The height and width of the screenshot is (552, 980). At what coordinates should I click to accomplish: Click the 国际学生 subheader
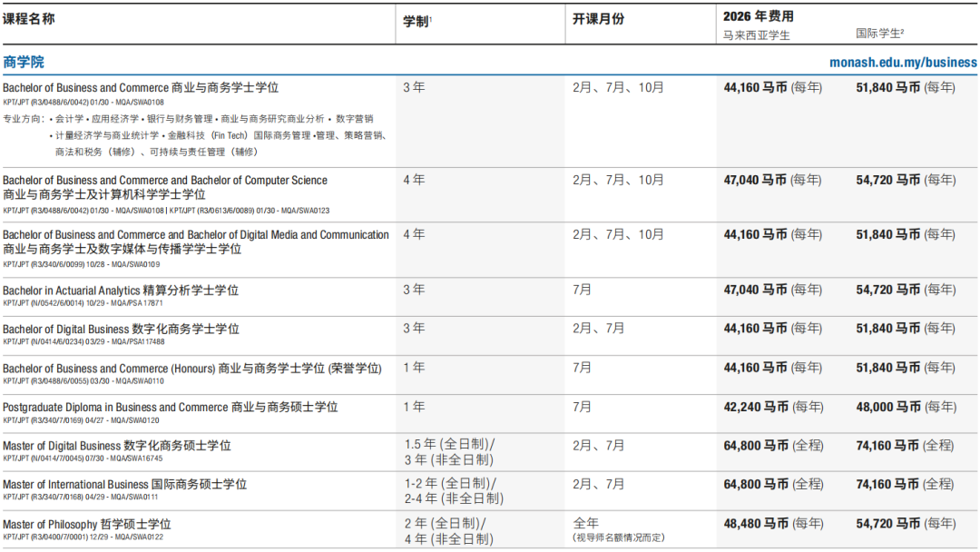tap(879, 33)
